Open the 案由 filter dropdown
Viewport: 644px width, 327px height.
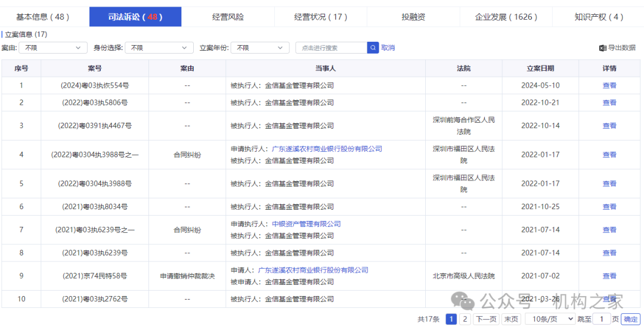point(53,48)
